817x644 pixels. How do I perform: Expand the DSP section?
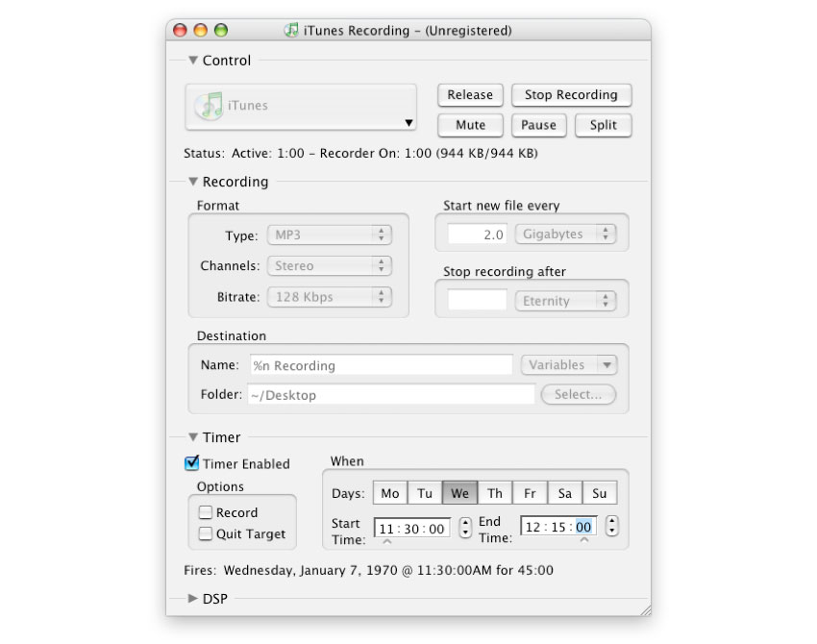(193, 598)
